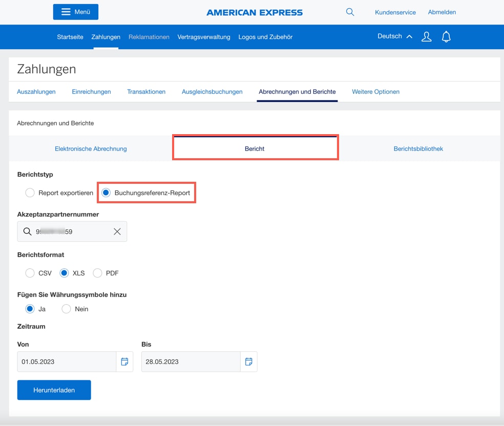Go to the Transaktionen section
Viewport: 504px width, 426px height.
click(148, 92)
